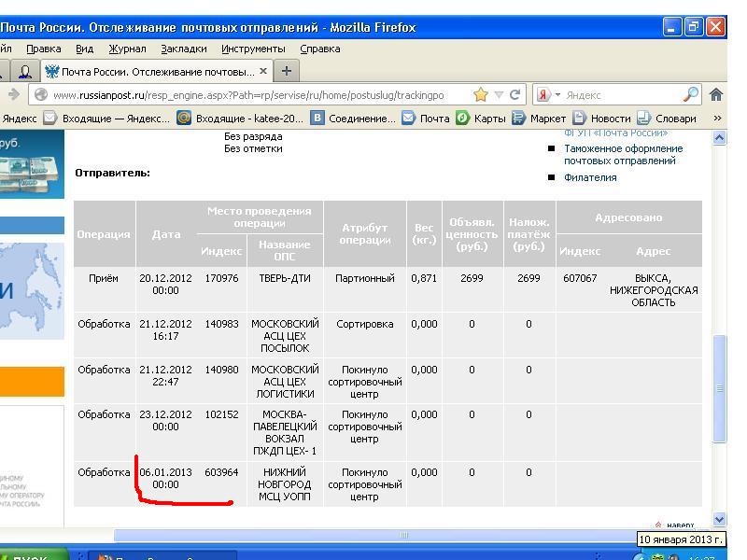Click the bookmark star icon in address bar
This screenshot has height=560, width=747.
click(x=481, y=95)
